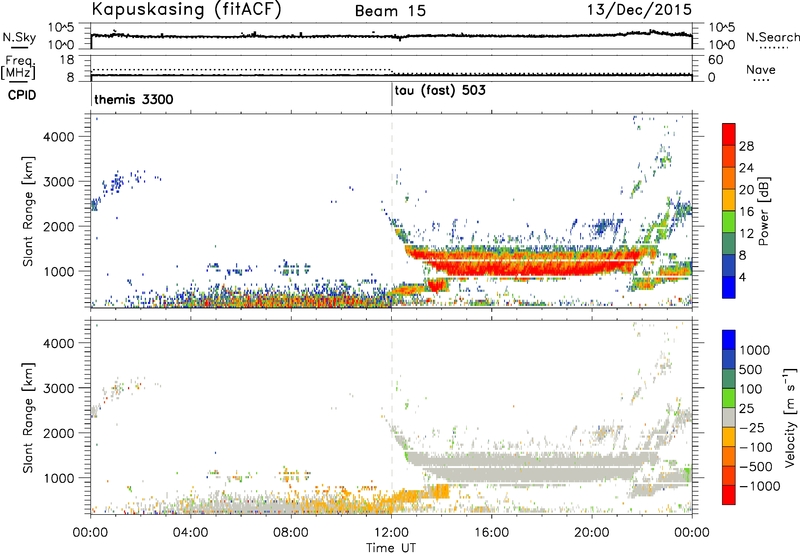Click the dashed 12:00 marker in power panel
The width and height of the screenshot is (800, 554).
pyautogui.click(x=392, y=211)
